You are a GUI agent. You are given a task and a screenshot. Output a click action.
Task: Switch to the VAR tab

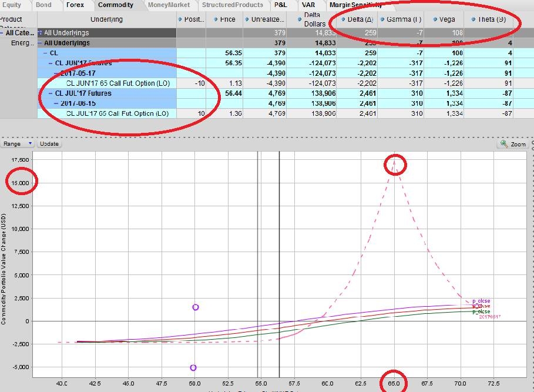click(308, 5)
